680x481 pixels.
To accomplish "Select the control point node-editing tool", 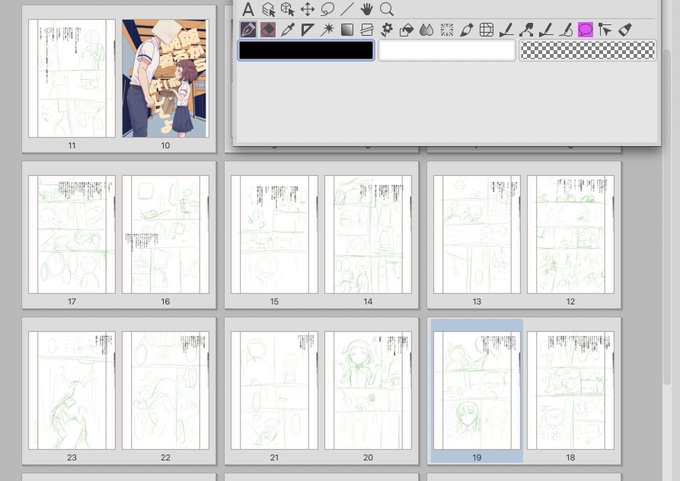I will click(526, 29).
